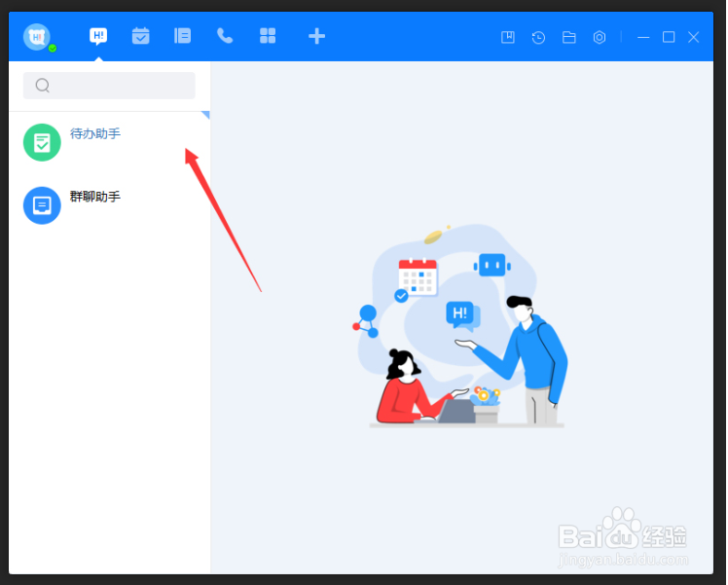Click the plus create button
728x585 pixels.
click(316, 36)
